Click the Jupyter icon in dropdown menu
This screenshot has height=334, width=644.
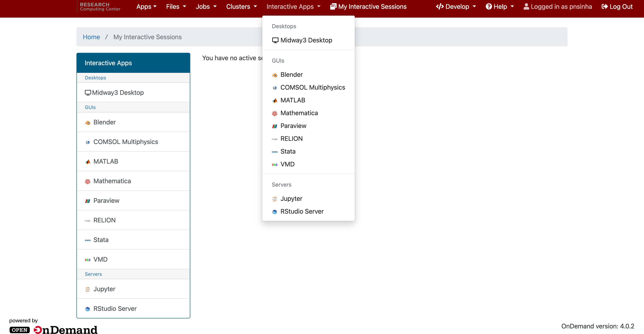(274, 199)
